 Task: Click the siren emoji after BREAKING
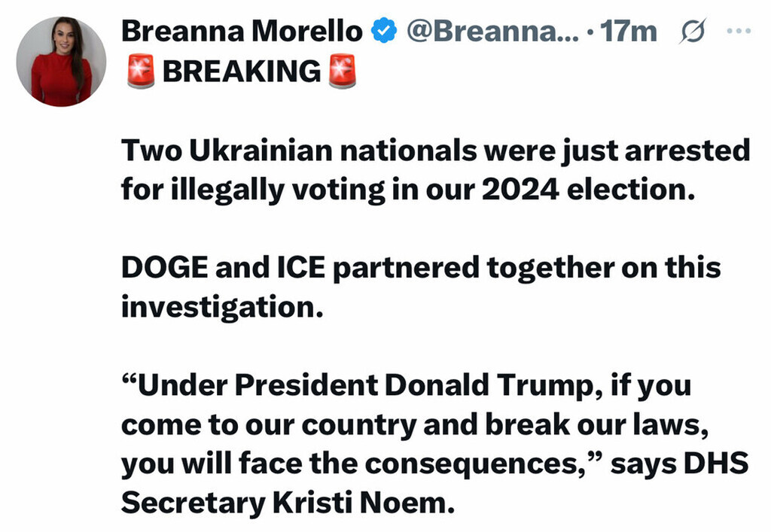tap(343, 72)
